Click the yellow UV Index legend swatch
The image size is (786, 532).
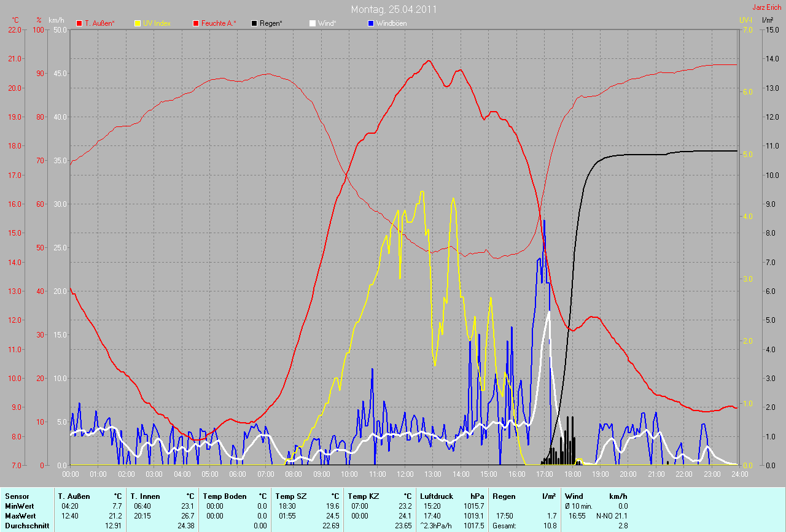[138, 23]
